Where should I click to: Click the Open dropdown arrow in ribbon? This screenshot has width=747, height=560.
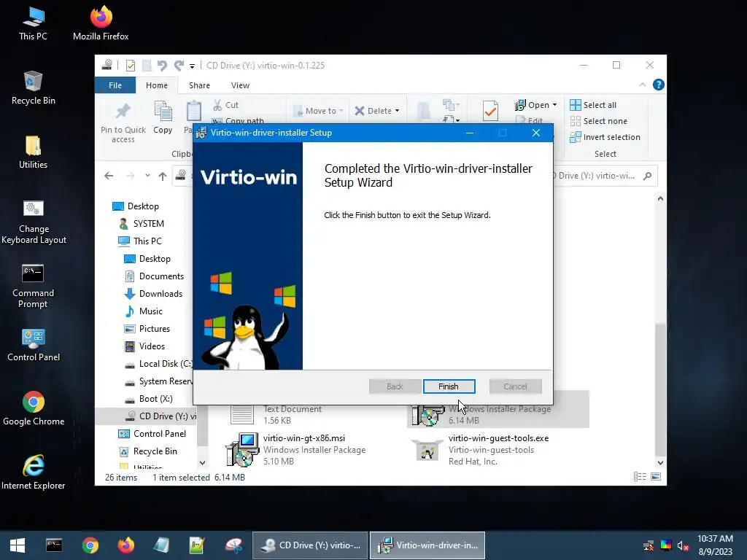pyautogui.click(x=554, y=105)
